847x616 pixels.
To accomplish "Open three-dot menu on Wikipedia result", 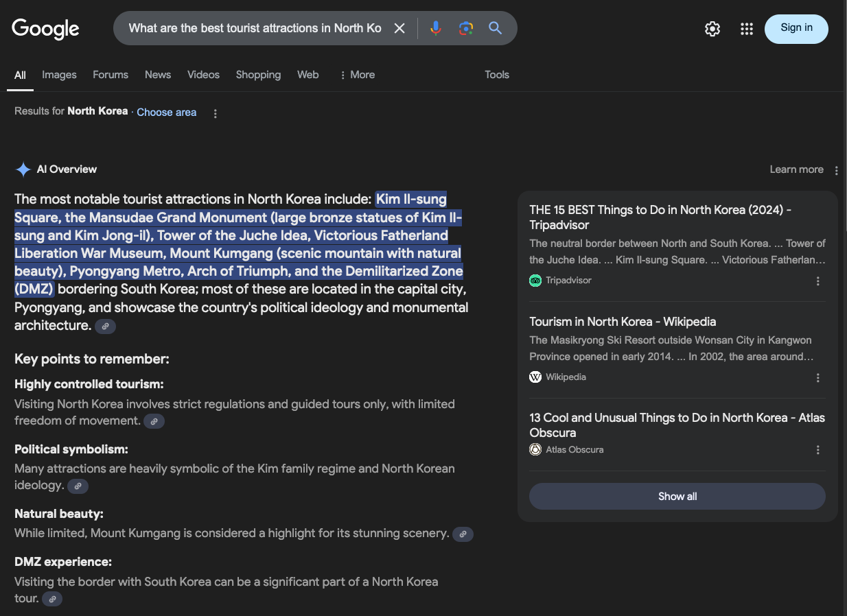I will [x=817, y=378].
